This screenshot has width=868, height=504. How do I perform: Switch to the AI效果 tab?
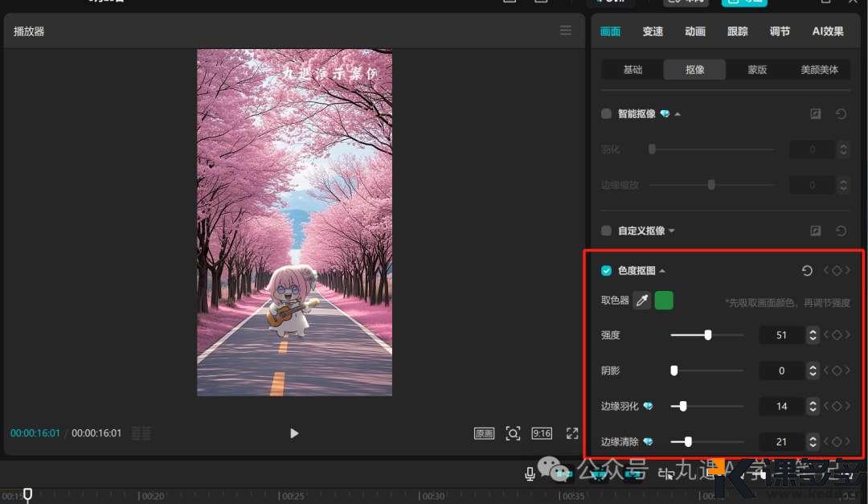828,31
